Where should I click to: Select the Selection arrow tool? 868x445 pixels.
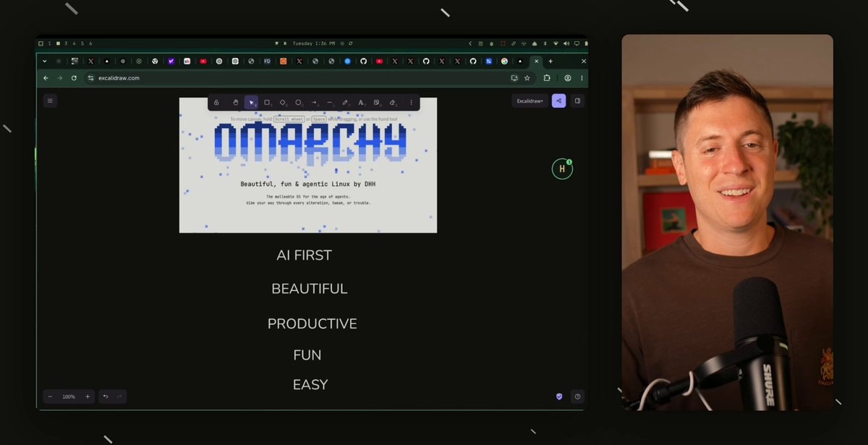pyautogui.click(x=251, y=103)
